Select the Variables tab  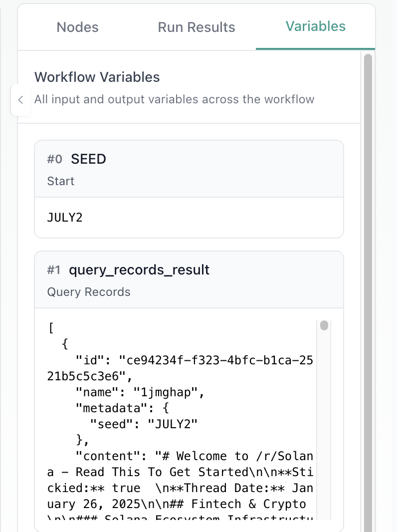[315, 27]
